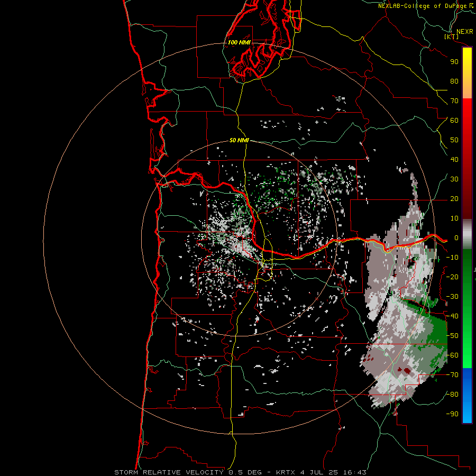Click the 90 value on velocity scale
Image resolution: width=476 pixels, height=476 pixels.
(x=454, y=62)
